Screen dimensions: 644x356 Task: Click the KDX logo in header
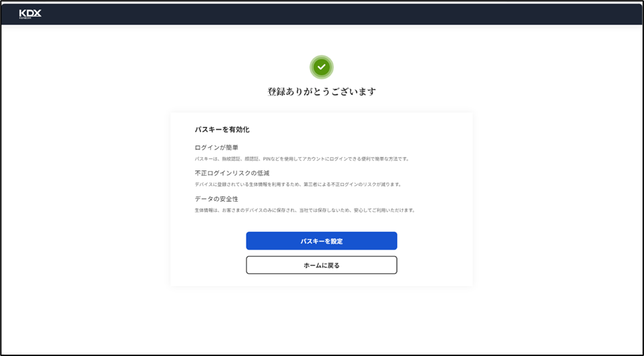[30, 15]
